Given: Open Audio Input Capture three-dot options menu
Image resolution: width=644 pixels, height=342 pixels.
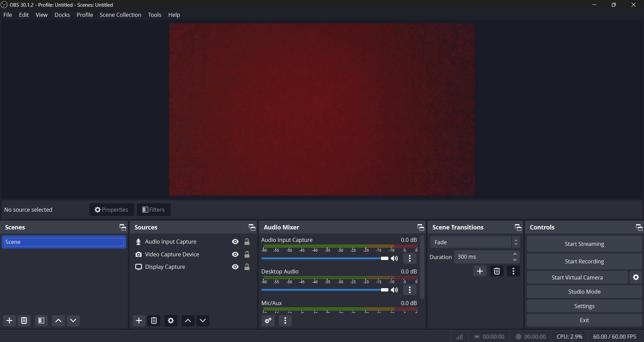Looking at the screenshot, I should (410, 259).
